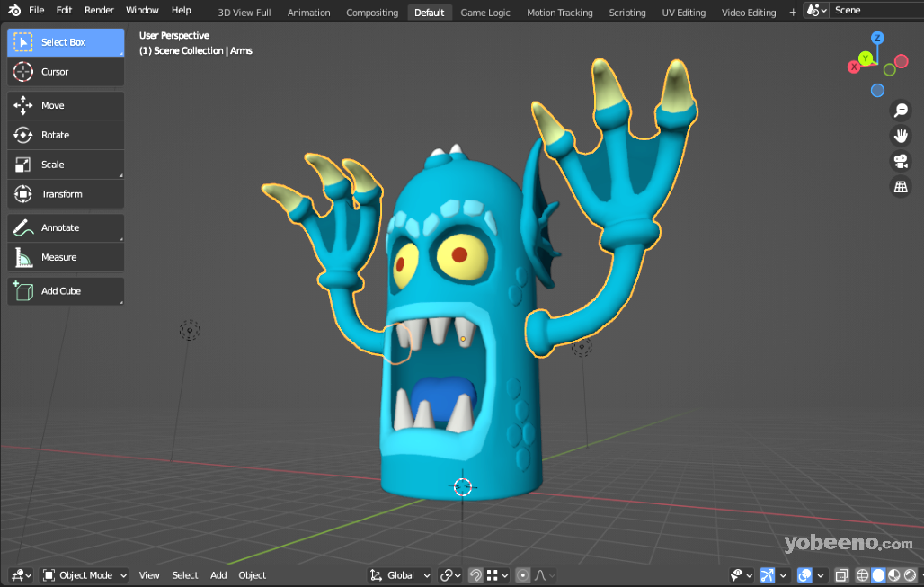
Task: Switch to material preview shading
Action: pyautogui.click(x=894, y=575)
